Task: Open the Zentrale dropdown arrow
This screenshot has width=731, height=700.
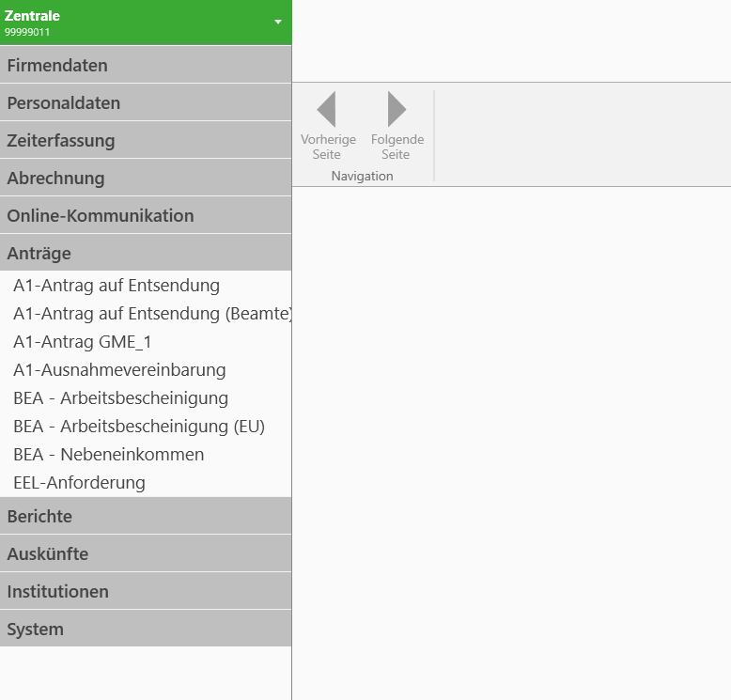Action: (278, 22)
